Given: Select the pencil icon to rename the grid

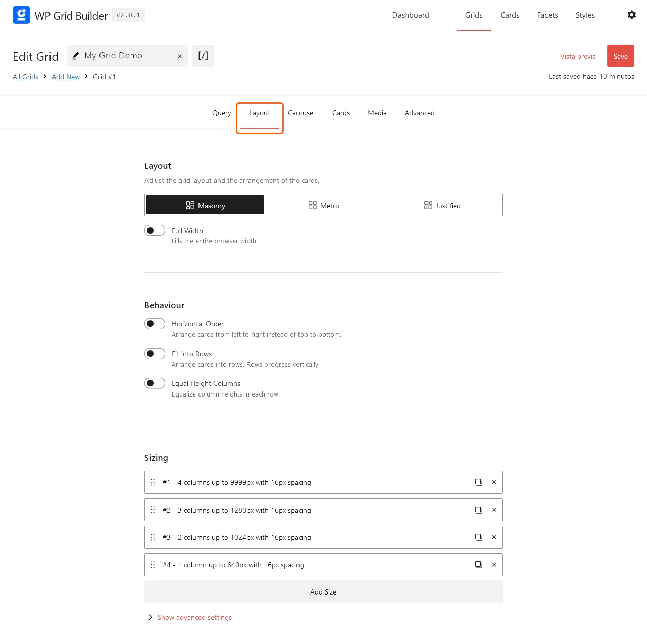Looking at the screenshot, I should pyautogui.click(x=76, y=56).
